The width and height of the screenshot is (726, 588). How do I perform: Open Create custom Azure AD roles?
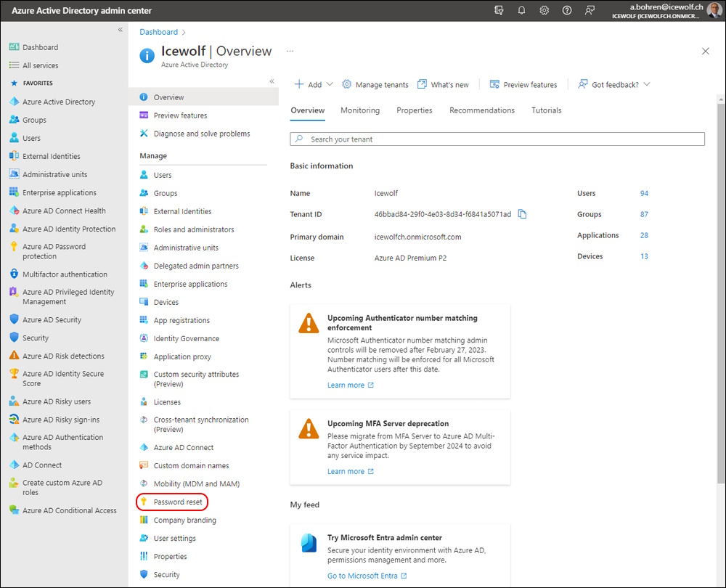pos(62,488)
